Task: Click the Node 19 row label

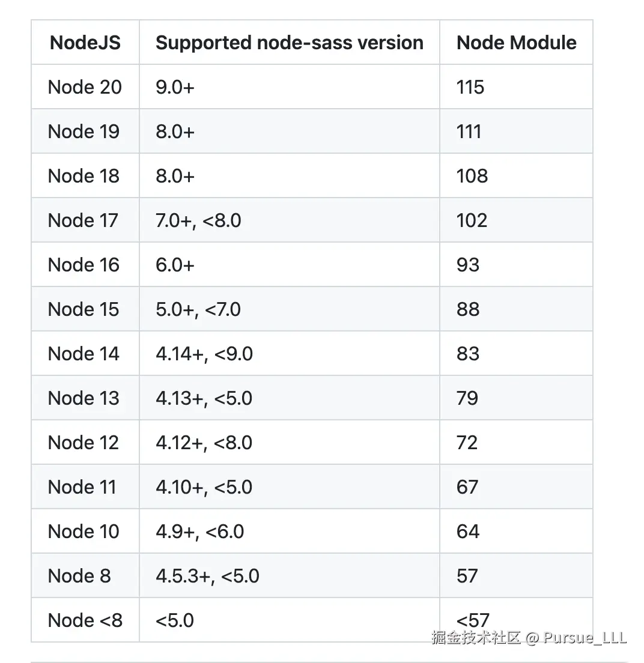Action: (84, 132)
